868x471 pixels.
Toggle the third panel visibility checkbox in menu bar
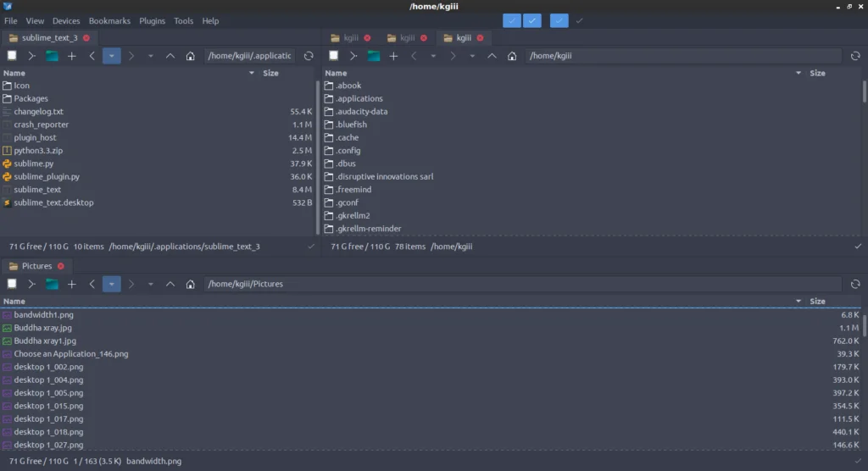tap(559, 20)
